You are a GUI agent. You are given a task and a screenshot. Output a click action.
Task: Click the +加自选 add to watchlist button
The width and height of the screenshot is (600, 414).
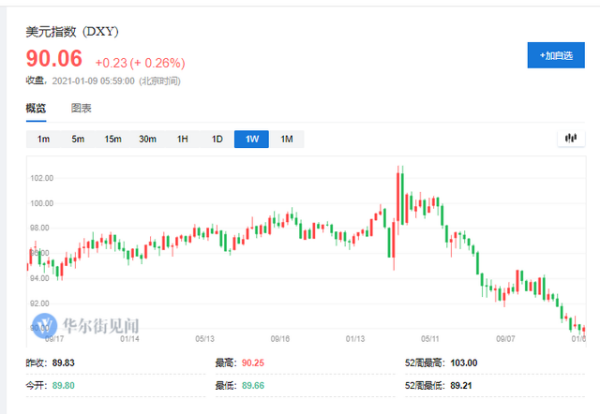pos(555,55)
